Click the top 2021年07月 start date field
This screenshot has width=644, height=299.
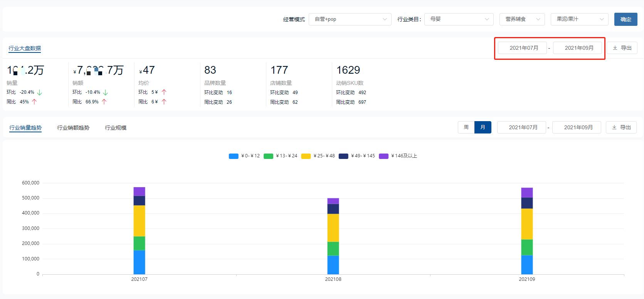tap(523, 48)
